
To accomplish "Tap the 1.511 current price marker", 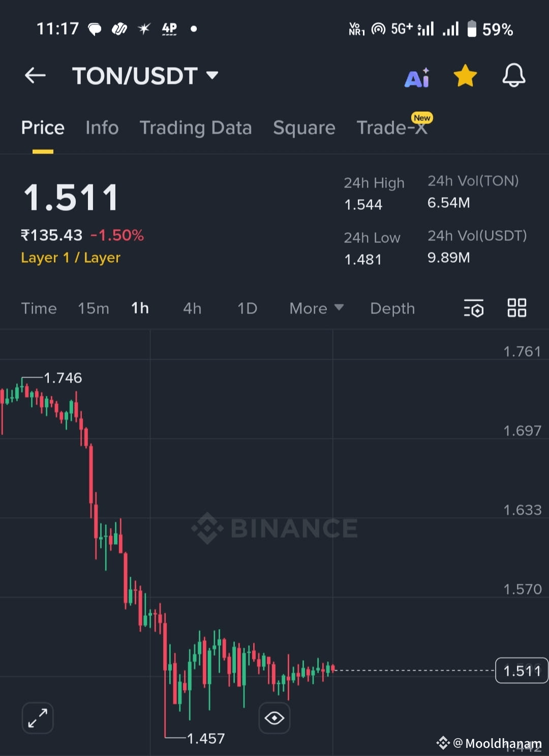I will click(x=522, y=671).
